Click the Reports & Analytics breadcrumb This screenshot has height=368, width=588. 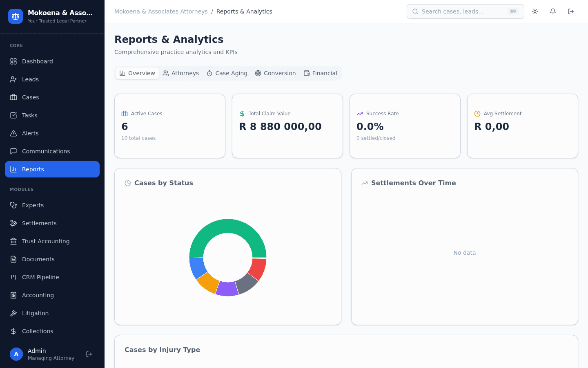pyautogui.click(x=244, y=11)
